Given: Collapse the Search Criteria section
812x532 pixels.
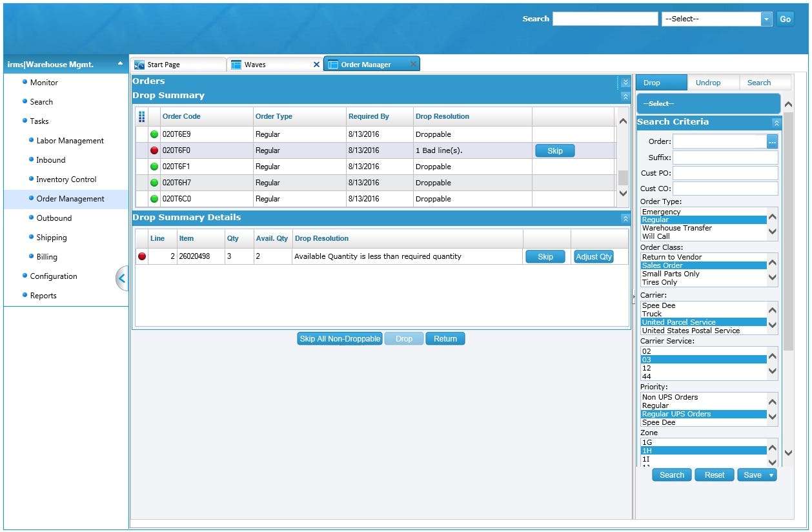Looking at the screenshot, I should (x=775, y=122).
